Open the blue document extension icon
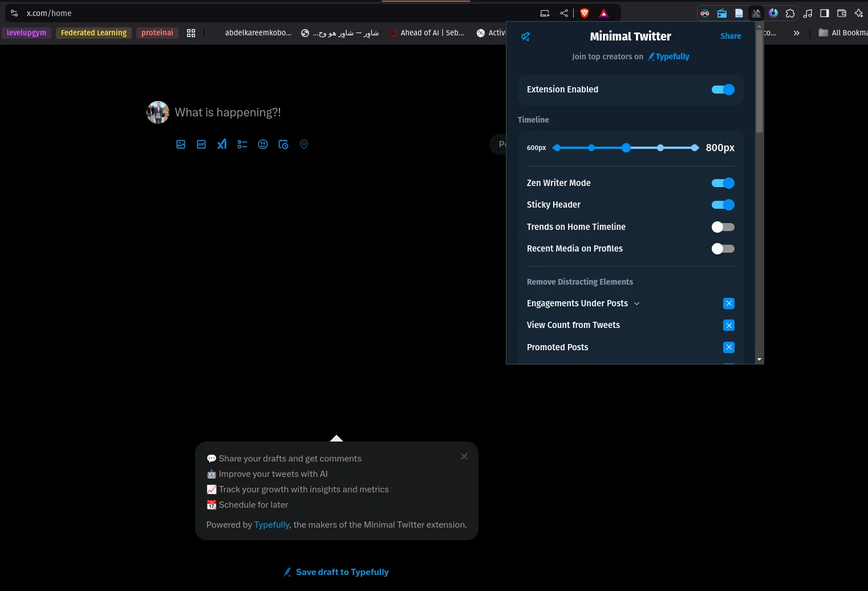 click(x=739, y=13)
